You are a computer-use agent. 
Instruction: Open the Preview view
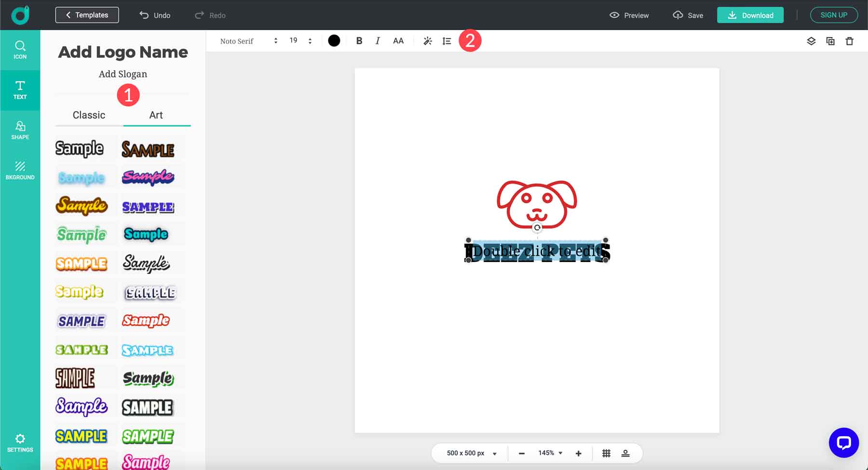[629, 15]
